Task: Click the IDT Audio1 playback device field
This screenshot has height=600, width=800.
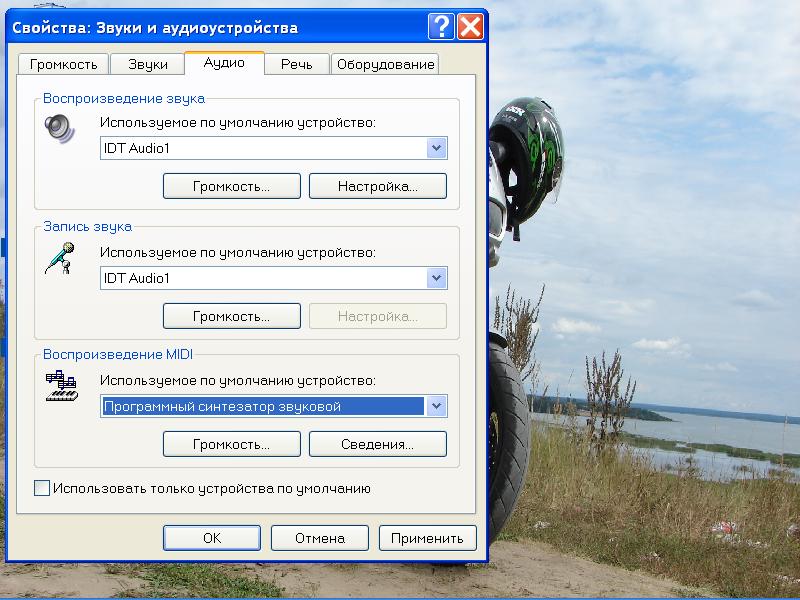Action: point(273,148)
